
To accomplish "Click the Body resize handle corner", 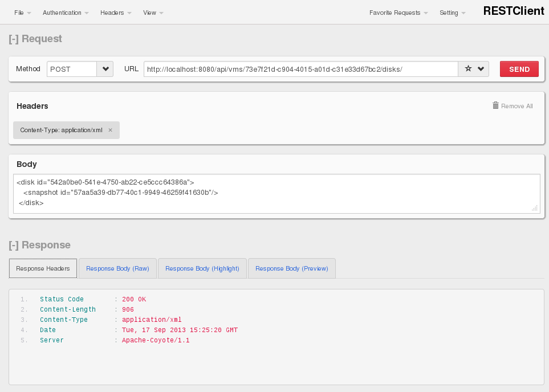I will [534, 209].
